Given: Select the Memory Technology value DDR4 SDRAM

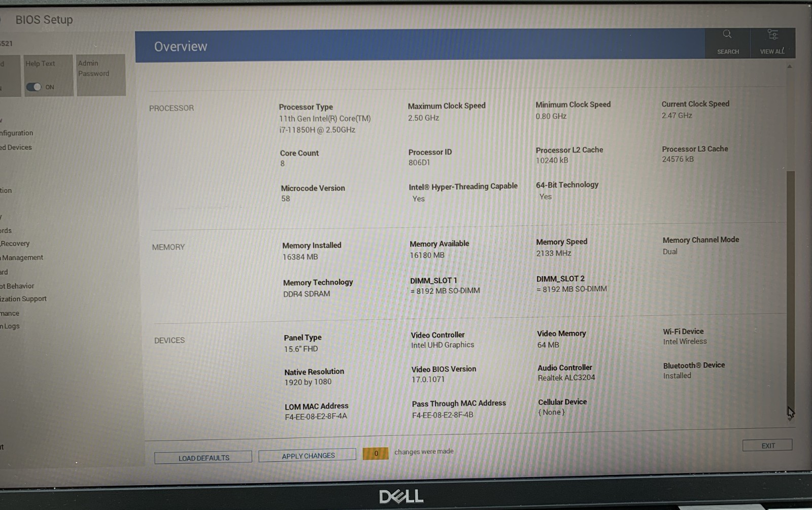Looking at the screenshot, I should click(x=307, y=294).
